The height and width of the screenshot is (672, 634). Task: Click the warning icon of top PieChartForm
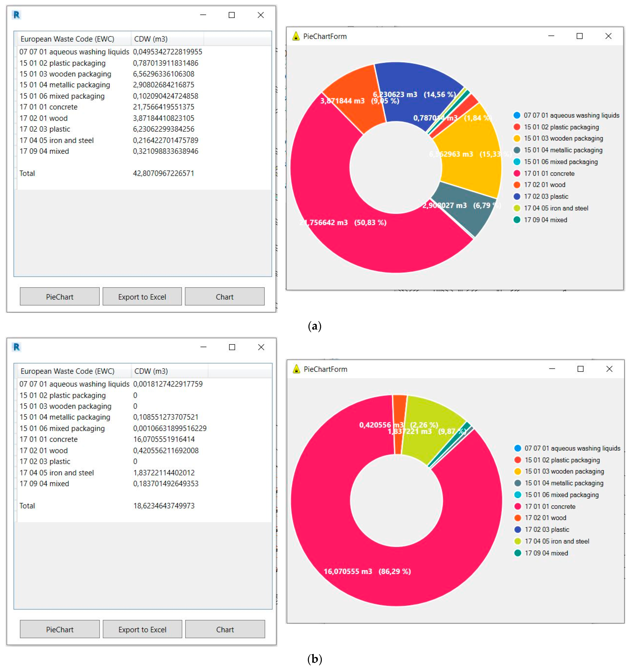pyautogui.click(x=296, y=36)
